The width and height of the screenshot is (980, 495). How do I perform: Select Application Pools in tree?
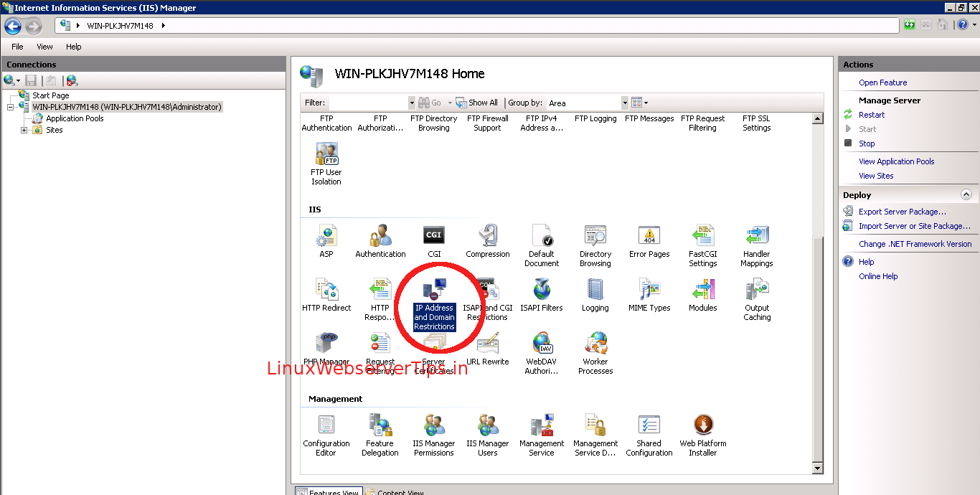[x=75, y=118]
